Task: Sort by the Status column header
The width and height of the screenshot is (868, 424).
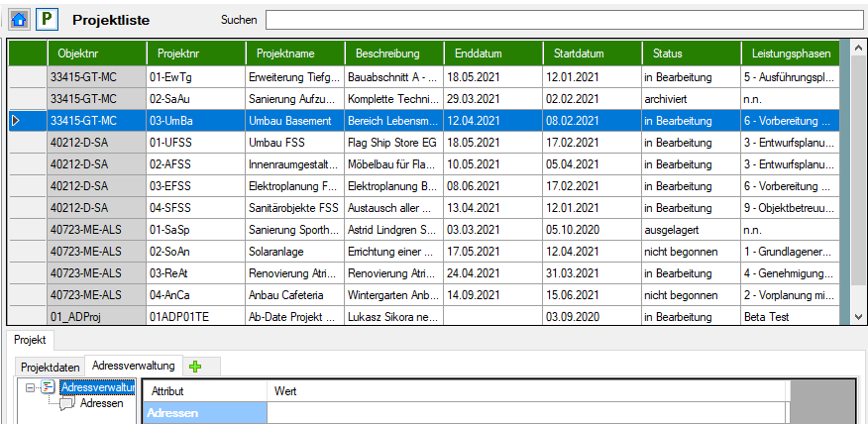Action: [x=692, y=53]
